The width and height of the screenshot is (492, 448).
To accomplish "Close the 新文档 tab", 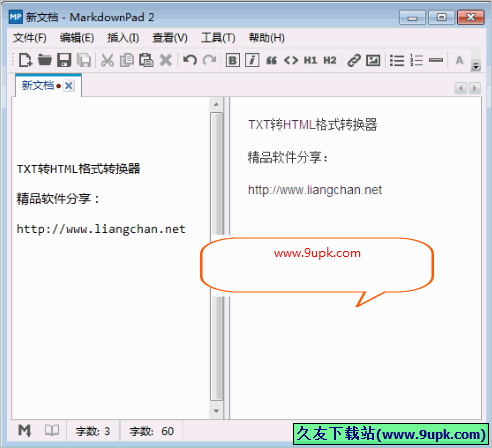I will point(69,86).
